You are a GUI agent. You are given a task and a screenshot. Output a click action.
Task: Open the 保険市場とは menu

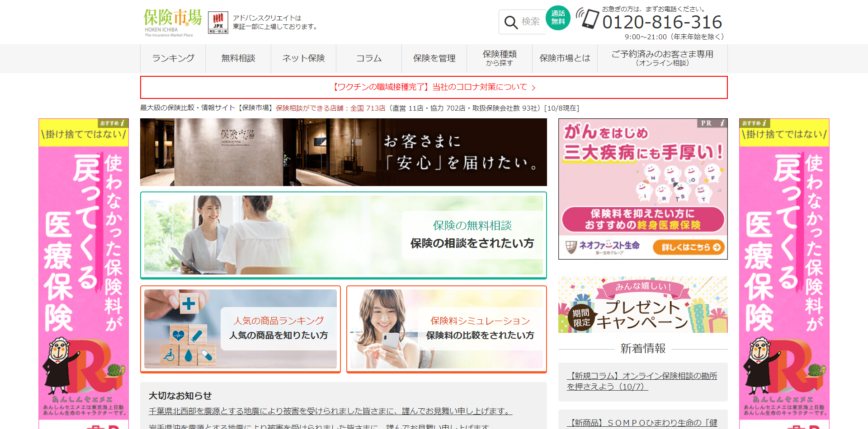[x=565, y=58]
